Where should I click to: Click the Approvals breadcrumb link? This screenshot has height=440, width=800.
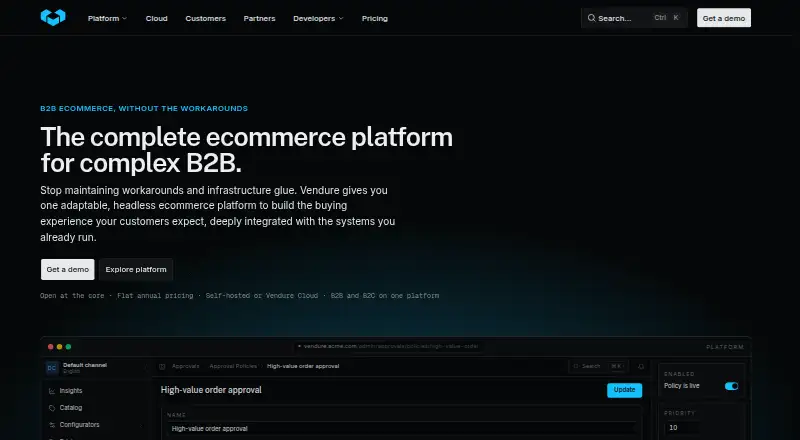coord(186,366)
